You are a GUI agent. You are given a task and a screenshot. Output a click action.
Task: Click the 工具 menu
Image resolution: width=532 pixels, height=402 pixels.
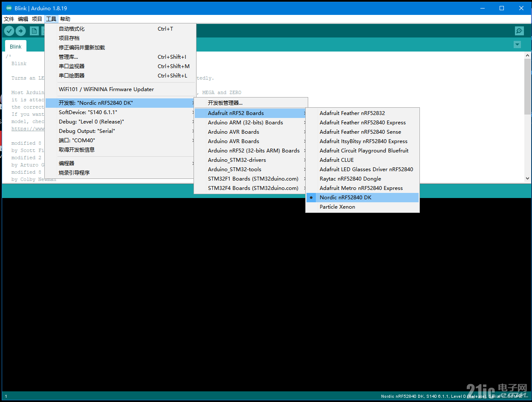pyautogui.click(x=51, y=19)
